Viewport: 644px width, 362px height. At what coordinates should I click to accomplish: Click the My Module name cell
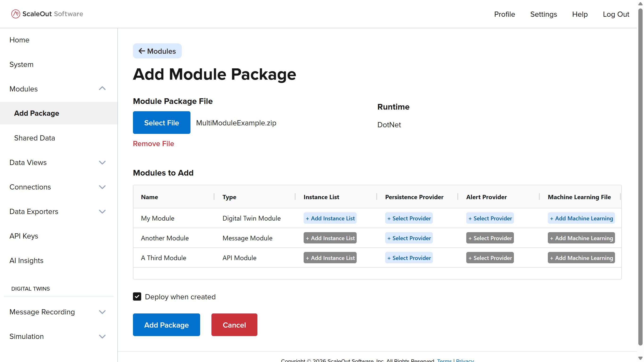click(x=157, y=218)
